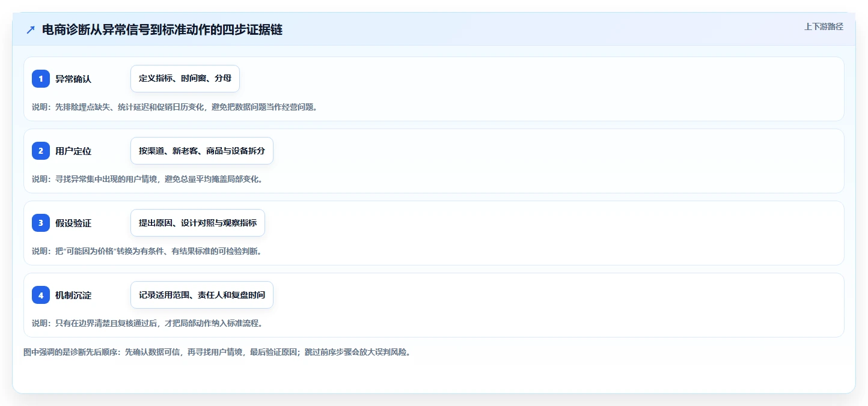Click the 定义指标、时间窗、分母 chip

(x=185, y=79)
